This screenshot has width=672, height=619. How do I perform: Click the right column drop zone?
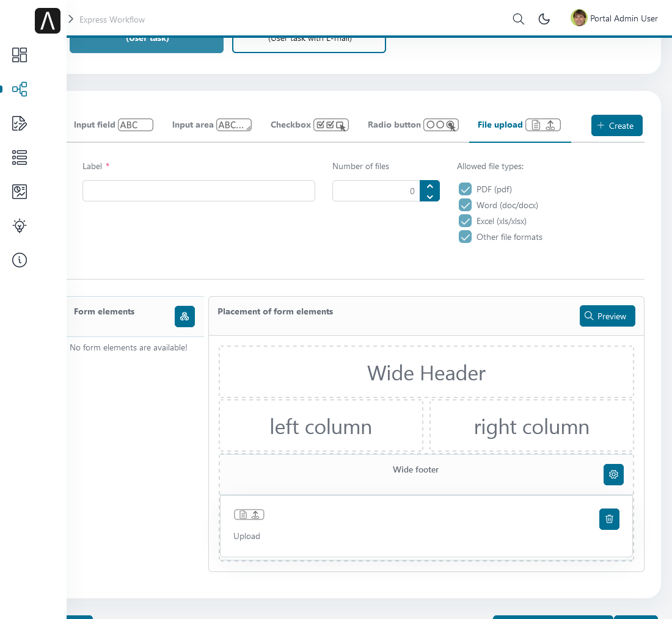click(531, 426)
